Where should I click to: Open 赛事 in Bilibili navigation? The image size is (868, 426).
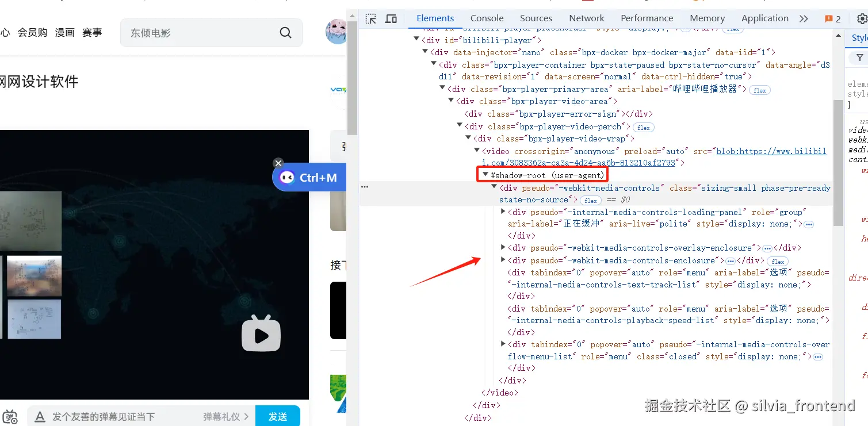(92, 33)
